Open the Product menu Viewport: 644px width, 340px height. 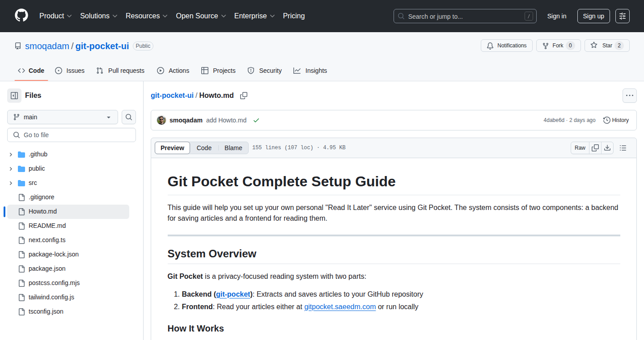[x=55, y=16]
